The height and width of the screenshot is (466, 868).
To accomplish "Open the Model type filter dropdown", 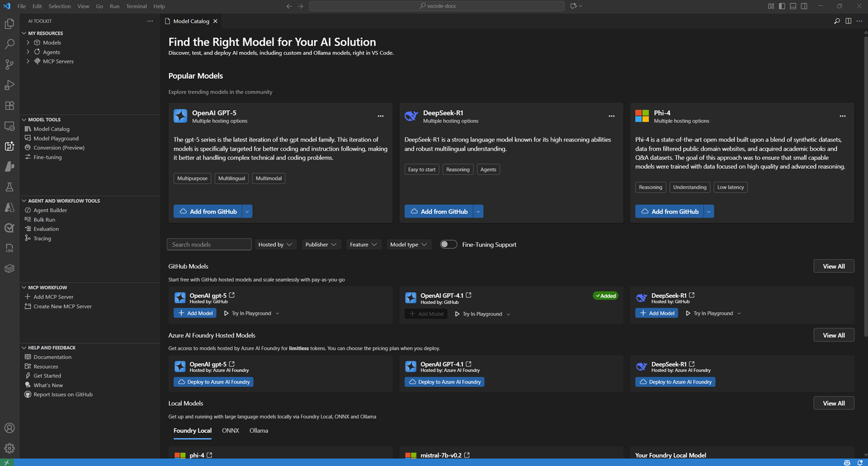I will 408,244.
